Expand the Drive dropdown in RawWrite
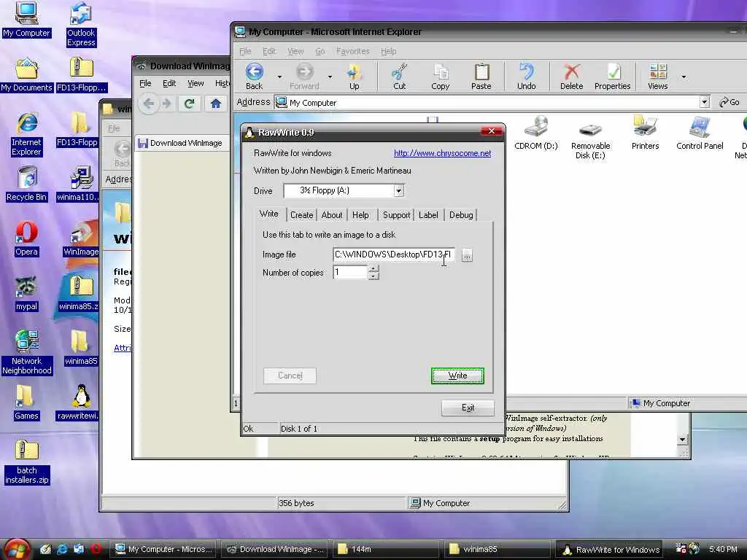 tap(399, 190)
